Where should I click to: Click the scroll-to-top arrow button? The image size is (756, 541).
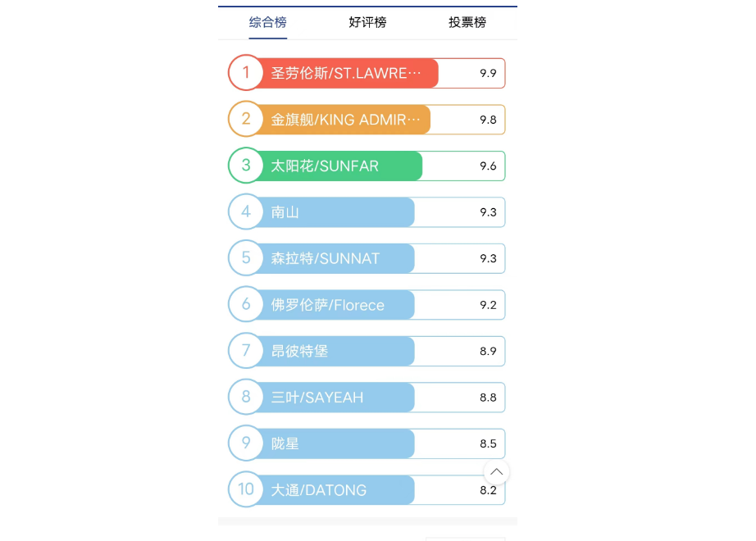click(496, 471)
